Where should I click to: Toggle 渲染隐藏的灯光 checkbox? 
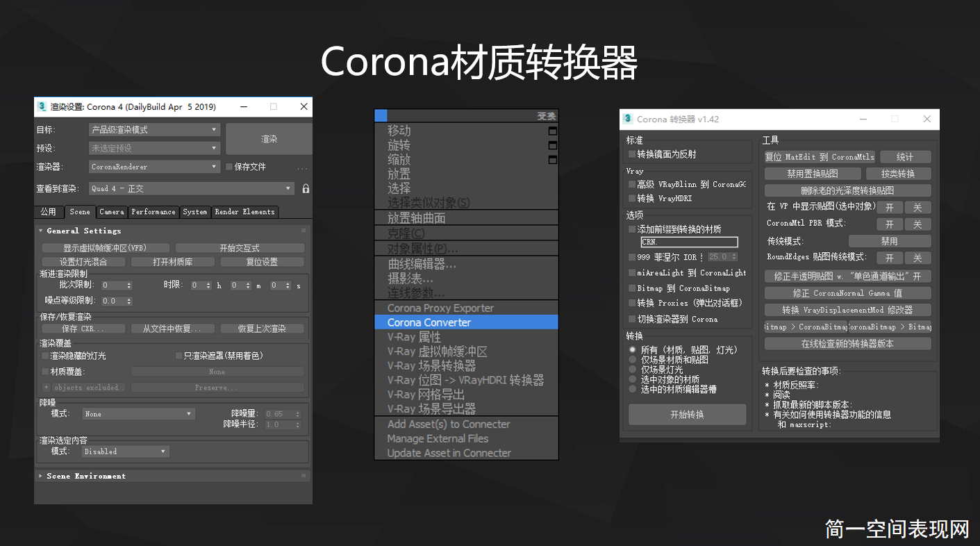[45, 356]
